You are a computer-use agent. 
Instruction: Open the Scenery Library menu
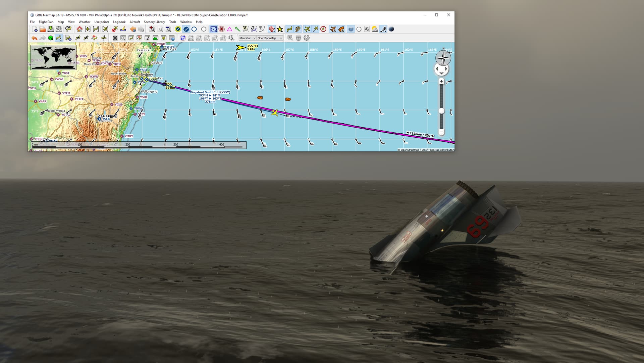point(154,22)
